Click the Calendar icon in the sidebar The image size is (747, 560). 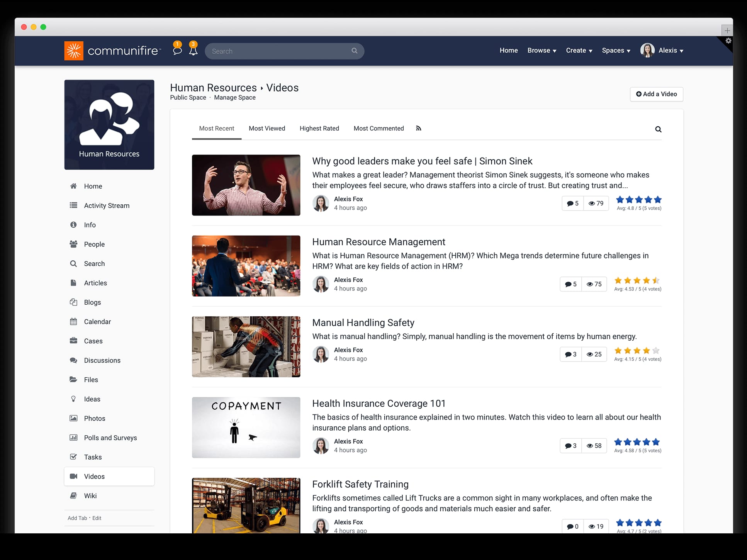73,321
